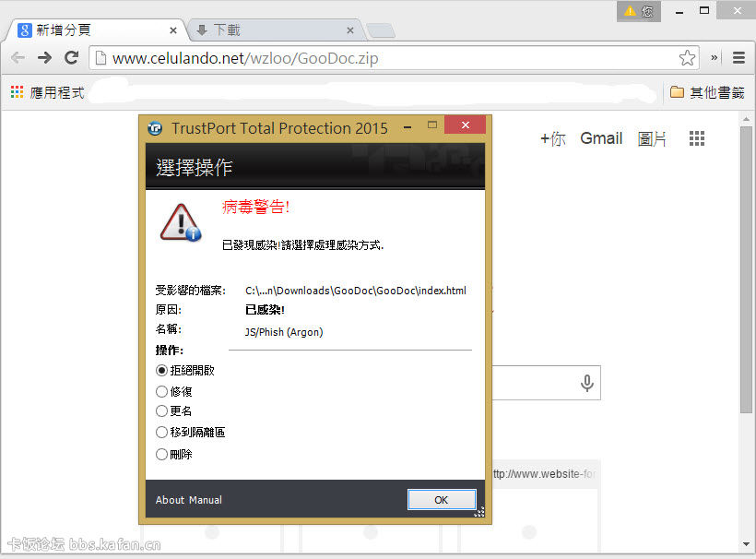This screenshot has height=559, width=756.
Task: Start voice search with microphone icon
Action: [x=586, y=383]
